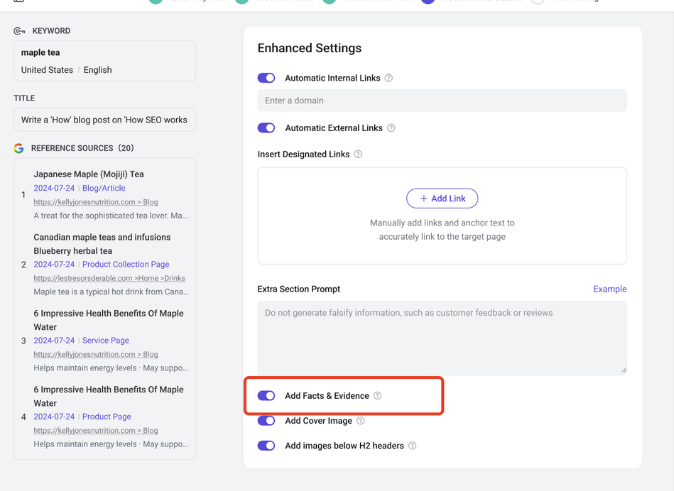Focus the Enter a domain field
674x491 pixels.
(442, 100)
